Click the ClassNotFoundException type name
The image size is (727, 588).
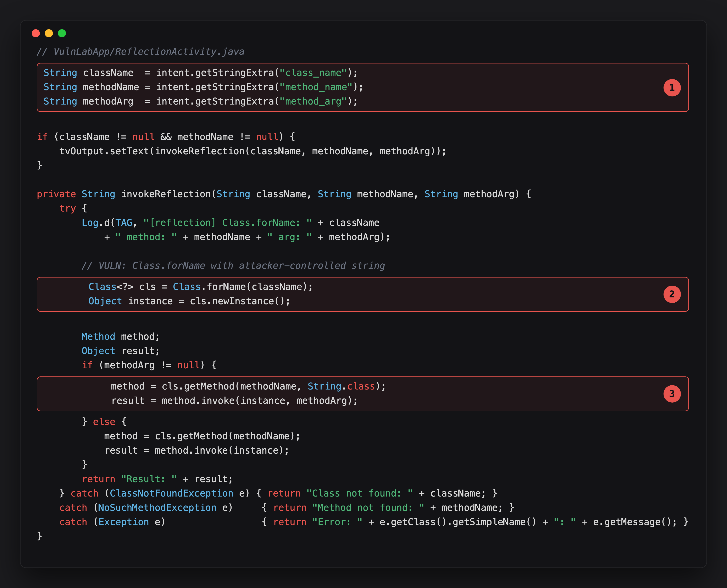coord(171,493)
